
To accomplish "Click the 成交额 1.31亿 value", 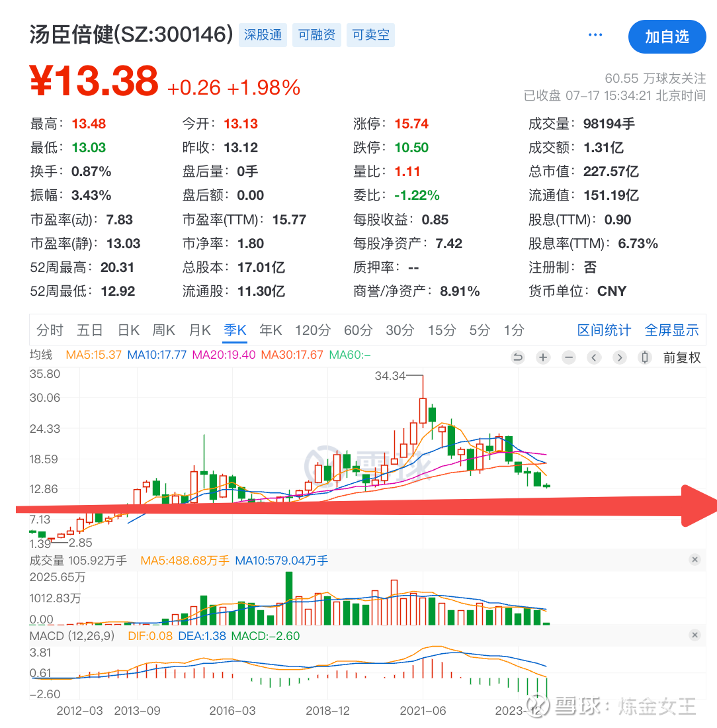I will pyautogui.click(x=603, y=148).
